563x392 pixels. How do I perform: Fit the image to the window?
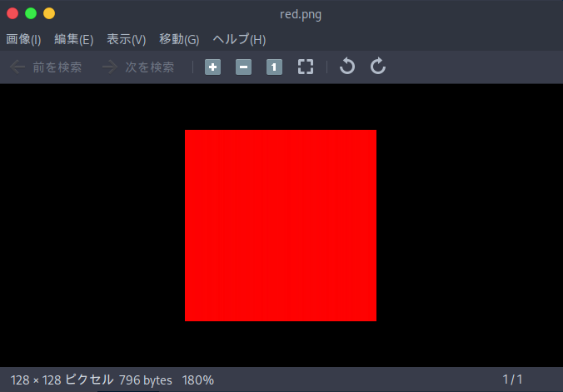tap(306, 67)
